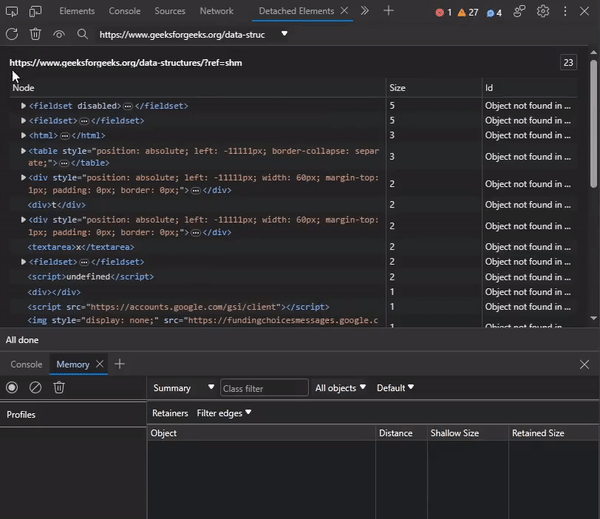Click the eye icon in Detached Elements toolbar
600x519 pixels.
pos(59,34)
